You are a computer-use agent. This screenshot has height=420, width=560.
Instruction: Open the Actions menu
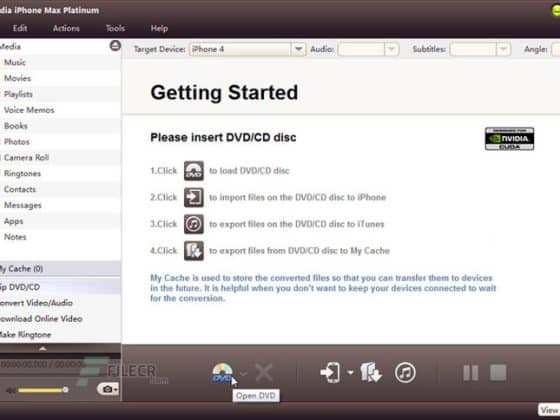66,28
